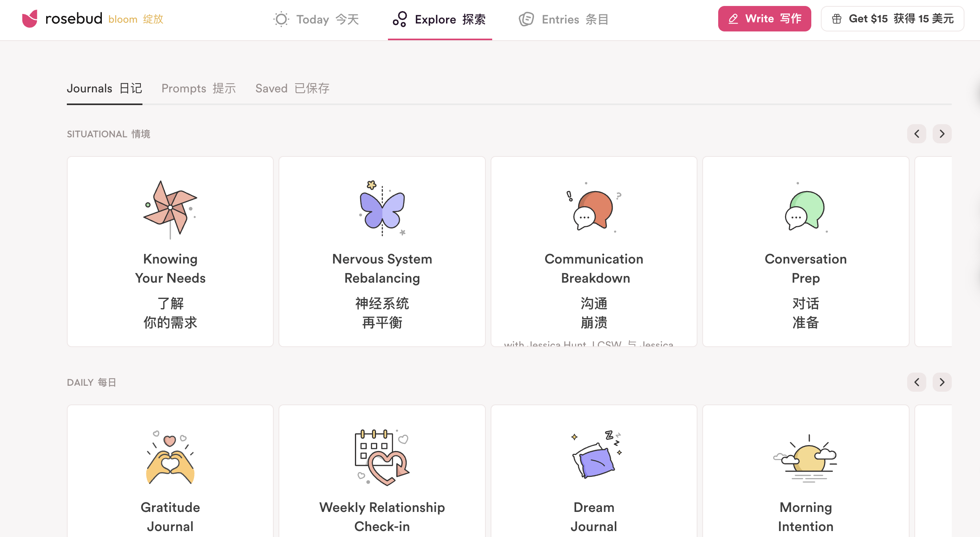This screenshot has height=537, width=980.
Task: Click the Entries notepad icon
Action: tap(526, 19)
